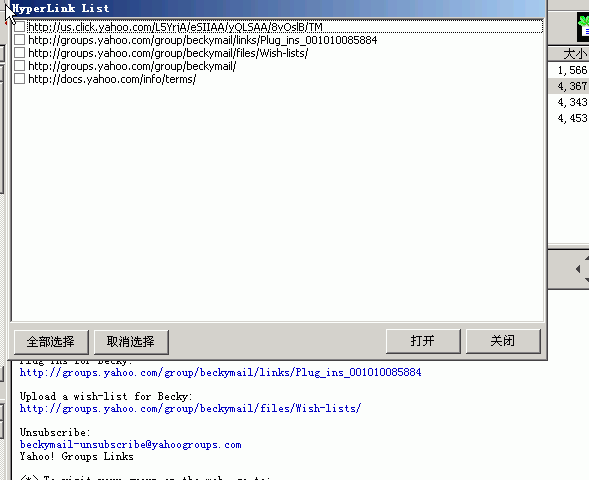Select the docs.yahoo.com/info/terms/ list entry text
589x480 pixels.
112,79
